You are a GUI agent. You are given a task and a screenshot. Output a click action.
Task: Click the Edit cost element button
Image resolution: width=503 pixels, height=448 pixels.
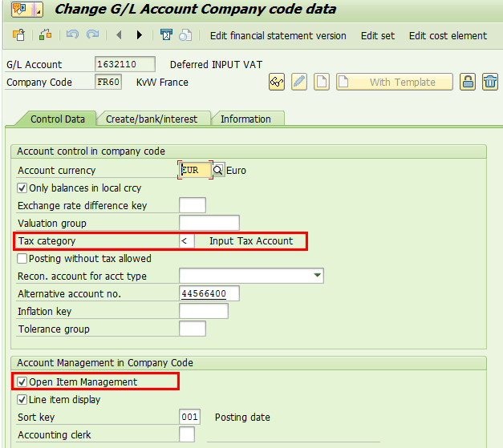[448, 36]
